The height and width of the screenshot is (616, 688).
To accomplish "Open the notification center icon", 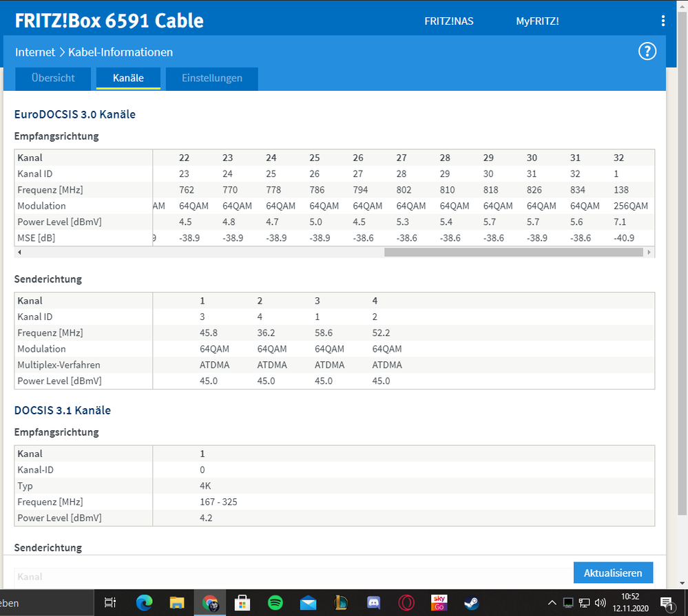I will pyautogui.click(x=667, y=604).
